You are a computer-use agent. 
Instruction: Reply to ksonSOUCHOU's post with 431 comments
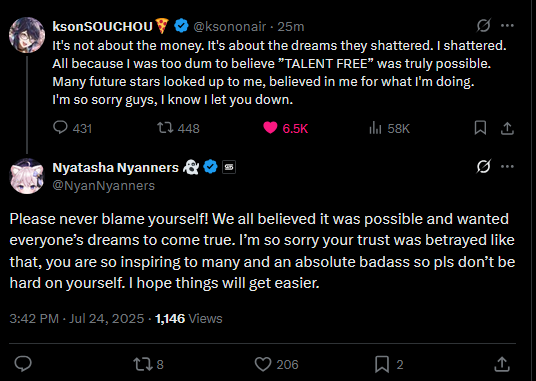(72, 128)
